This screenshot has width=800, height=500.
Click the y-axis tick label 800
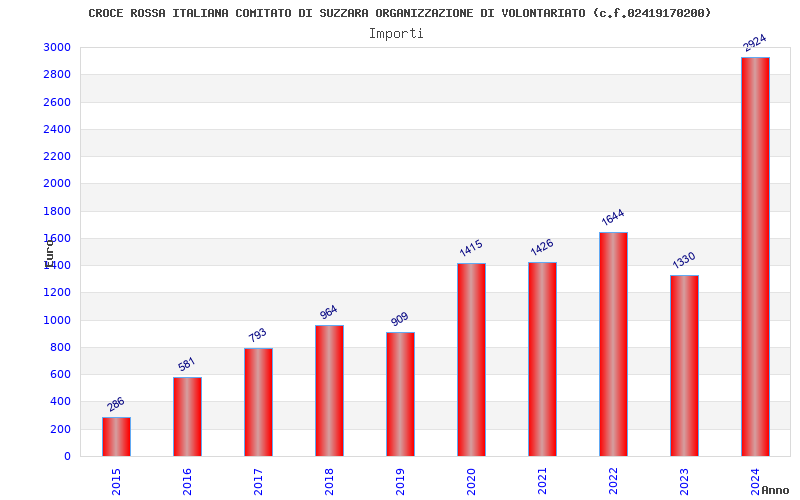61,347
